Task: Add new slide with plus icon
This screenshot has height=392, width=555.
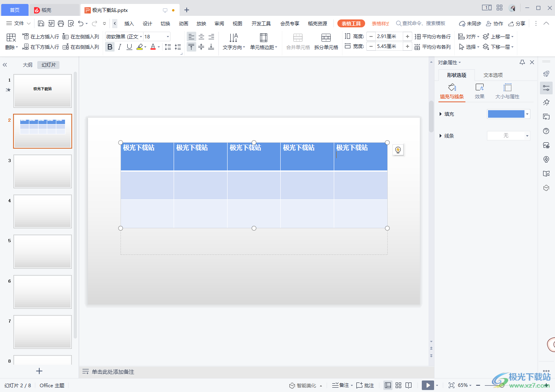Action: [39, 371]
